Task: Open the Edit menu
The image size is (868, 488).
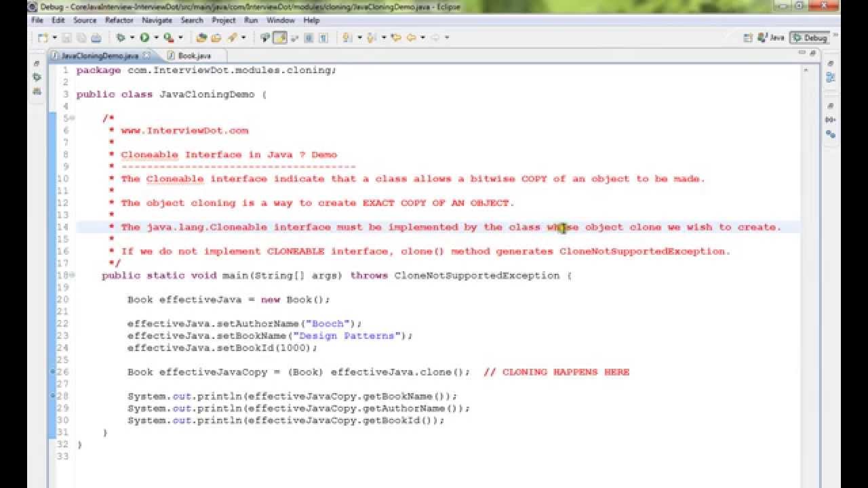Action: [58, 20]
